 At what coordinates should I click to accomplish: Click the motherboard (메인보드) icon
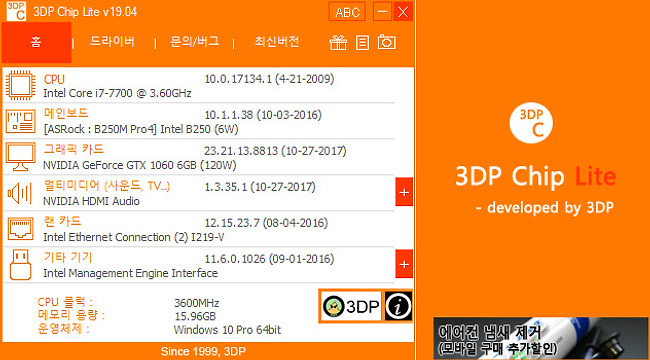pos(20,121)
